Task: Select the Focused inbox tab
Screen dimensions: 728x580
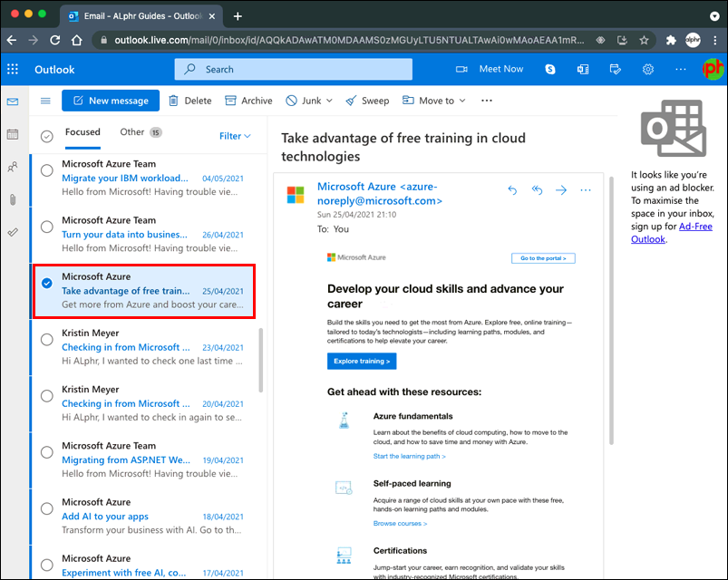Action: (83, 132)
